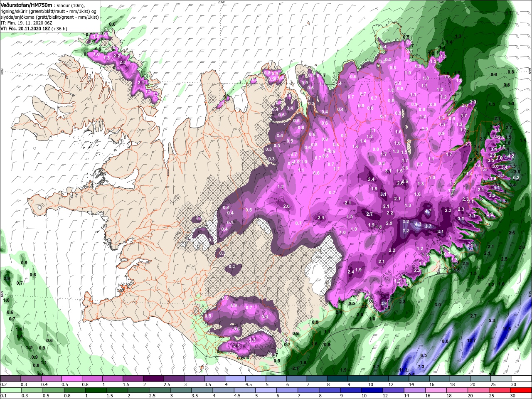Pick the snow legend swatch between 0.3 and 0.4
The width and height of the screenshot is (532, 399).
[31, 379]
